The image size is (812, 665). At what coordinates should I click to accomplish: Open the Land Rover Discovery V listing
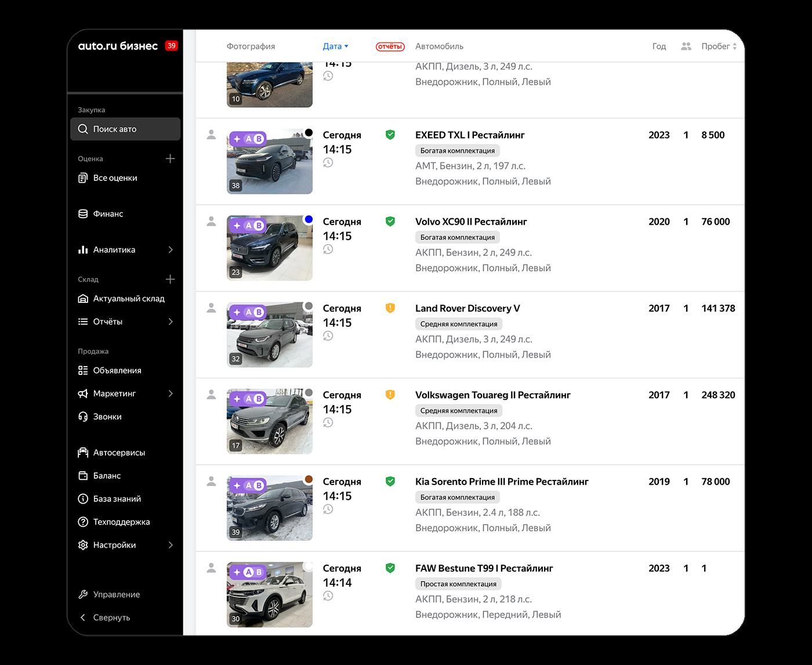coord(467,309)
